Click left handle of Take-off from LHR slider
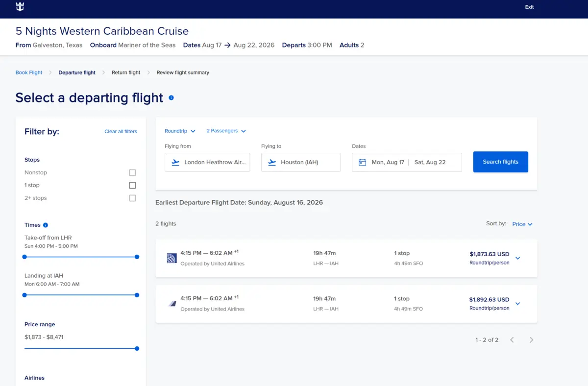This screenshot has height=386, width=588. (24, 257)
